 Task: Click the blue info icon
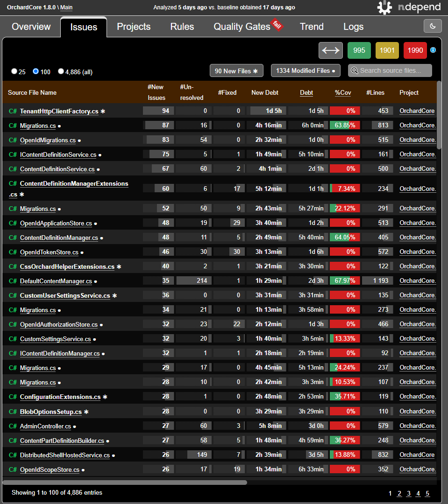pyautogui.click(x=433, y=50)
